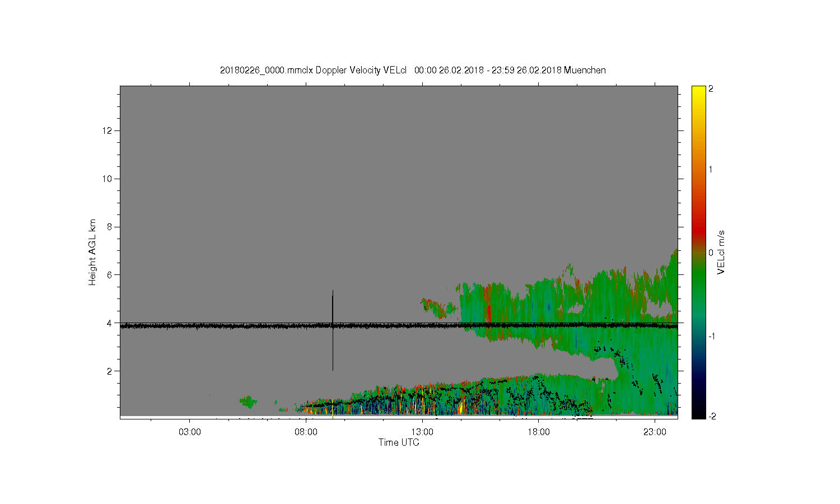Click the '03:00' time axis label

(189, 432)
